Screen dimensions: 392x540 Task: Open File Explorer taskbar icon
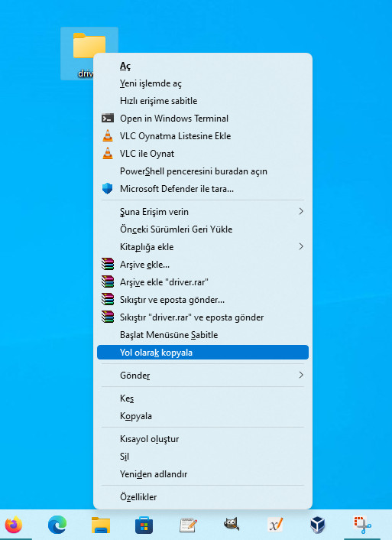pos(101,525)
